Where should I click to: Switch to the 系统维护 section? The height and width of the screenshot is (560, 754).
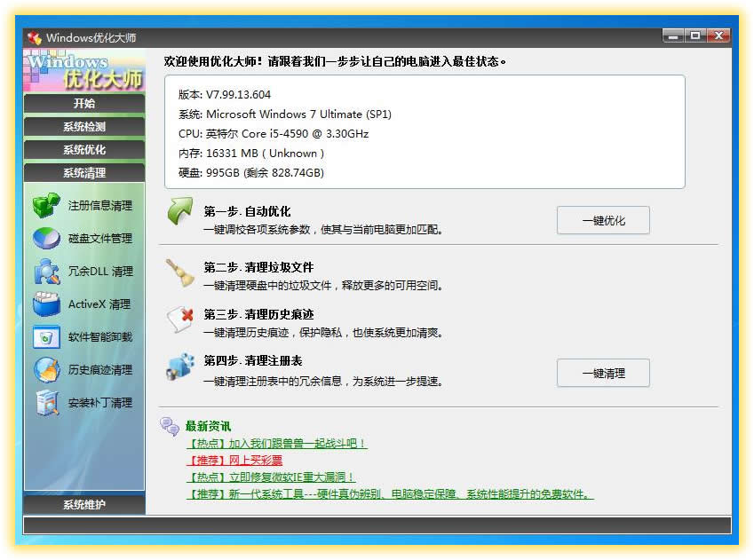click(x=83, y=502)
